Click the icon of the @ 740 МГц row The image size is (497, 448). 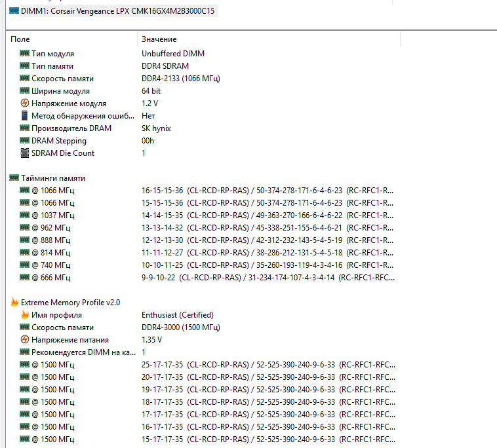coord(24,265)
